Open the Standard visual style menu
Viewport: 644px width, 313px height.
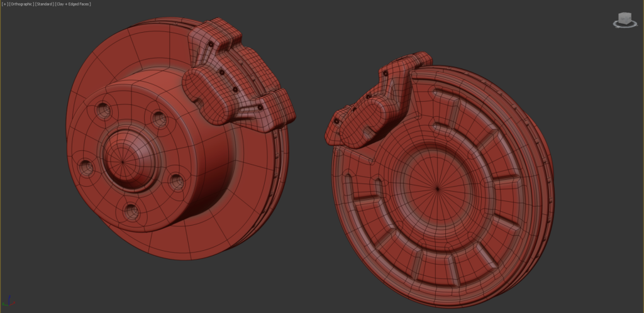point(45,4)
